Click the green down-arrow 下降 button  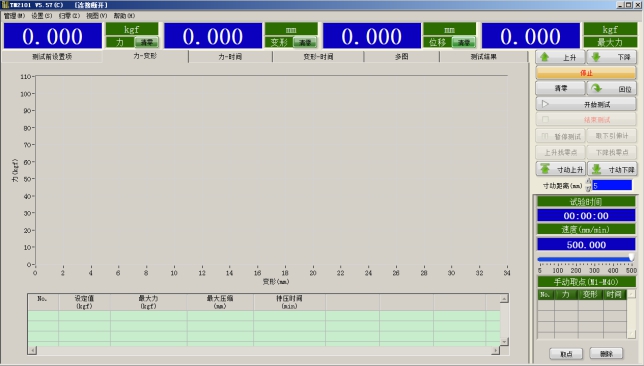611,57
